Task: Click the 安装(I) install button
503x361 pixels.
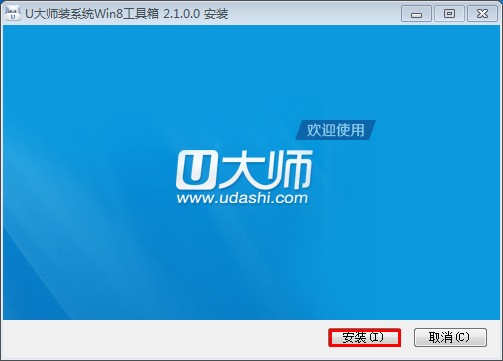Action: pos(364,337)
